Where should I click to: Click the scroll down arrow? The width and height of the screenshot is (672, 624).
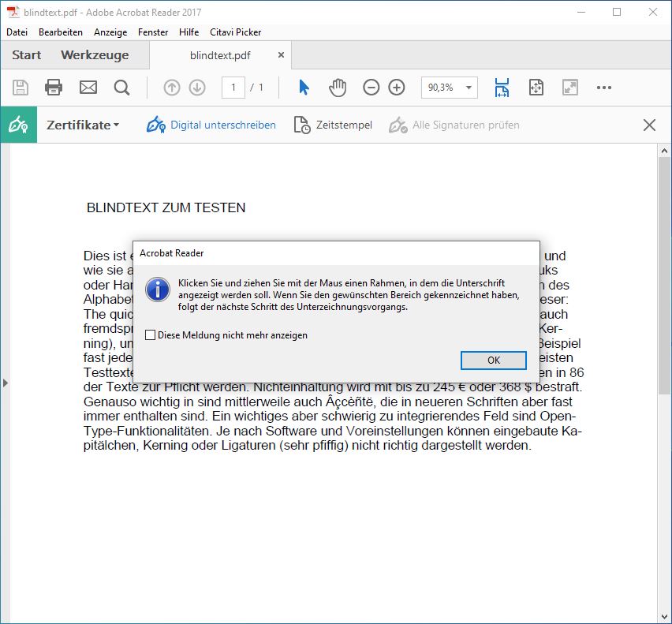click(664, 618)
